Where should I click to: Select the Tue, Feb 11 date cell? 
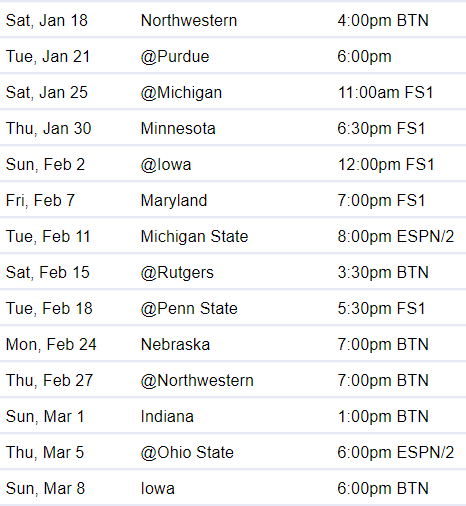coord(48,237)
